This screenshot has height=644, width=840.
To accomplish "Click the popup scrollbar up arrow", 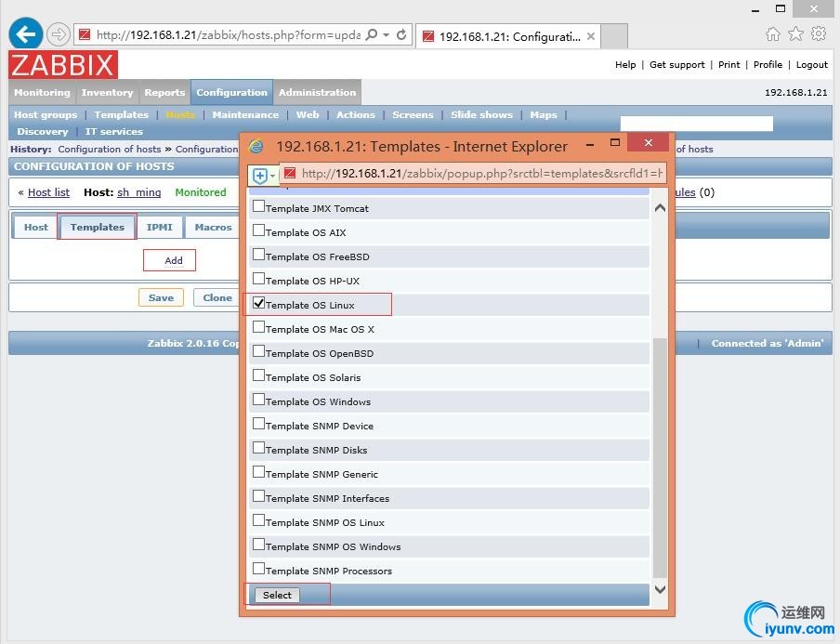I will click(660, 208).
